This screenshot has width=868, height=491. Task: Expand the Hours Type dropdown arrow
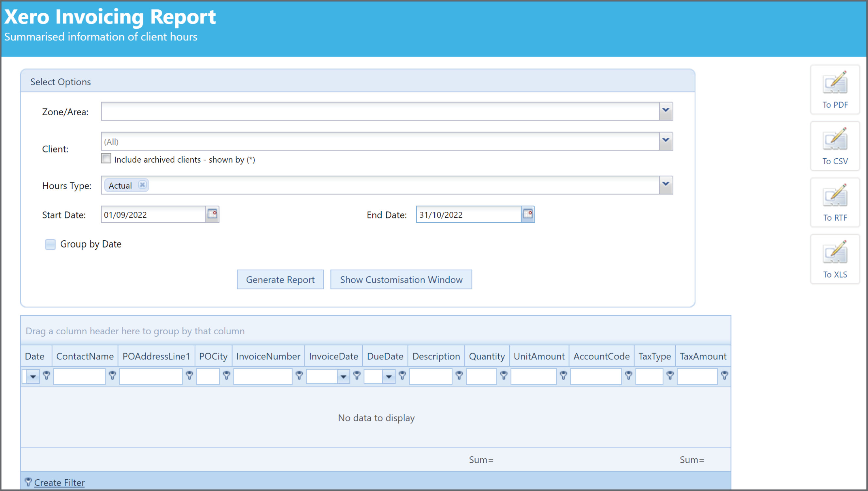tap(666, 185)
